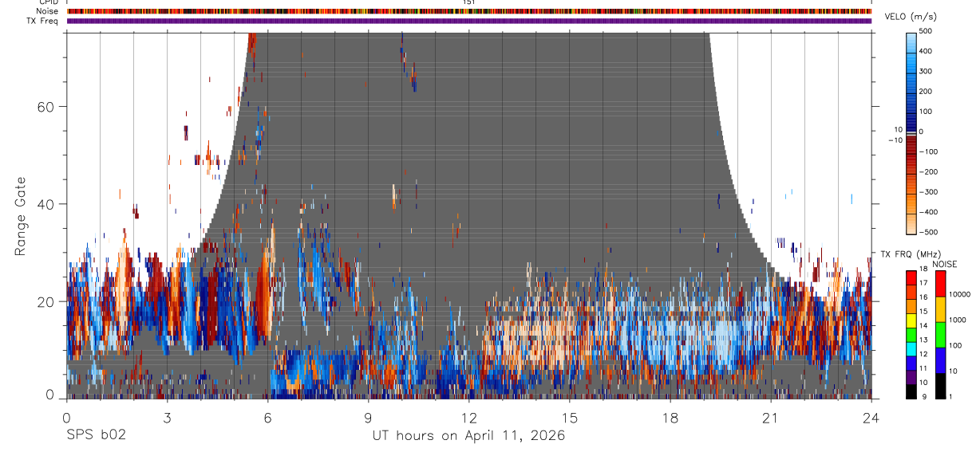
Task: Click the VELO (m/s) color bar title
Action: (x=911, y=18)
